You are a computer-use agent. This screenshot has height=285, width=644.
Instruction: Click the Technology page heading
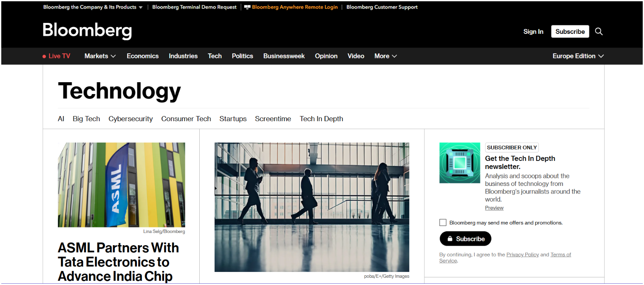click(119, 91)
